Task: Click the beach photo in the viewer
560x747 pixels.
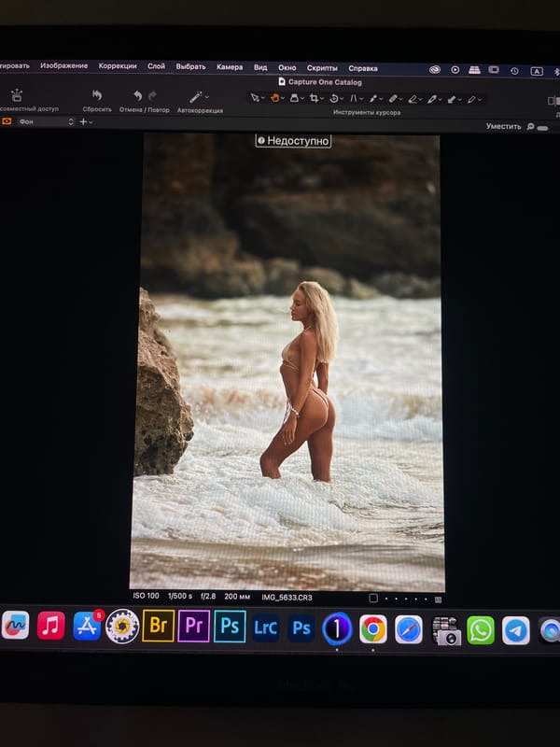Action: pos(287,362)
